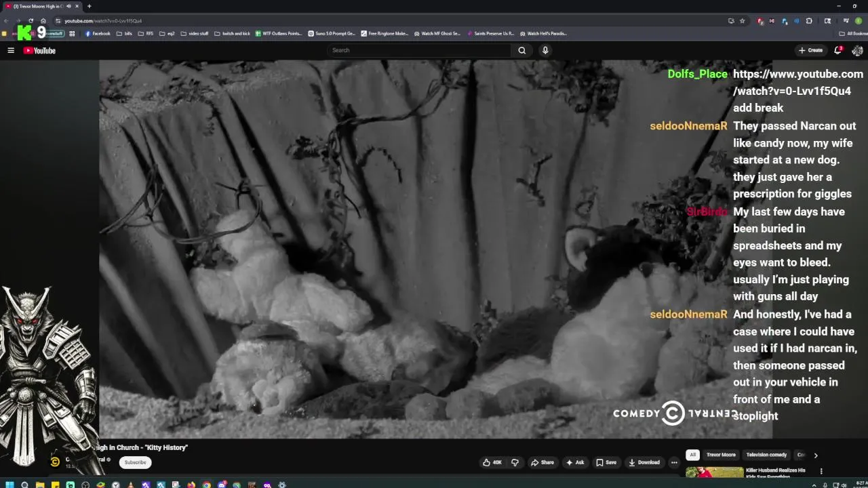Screen dimensions: 868x488
Task: Open a new browser tab
Action: (x=89, y=6)
